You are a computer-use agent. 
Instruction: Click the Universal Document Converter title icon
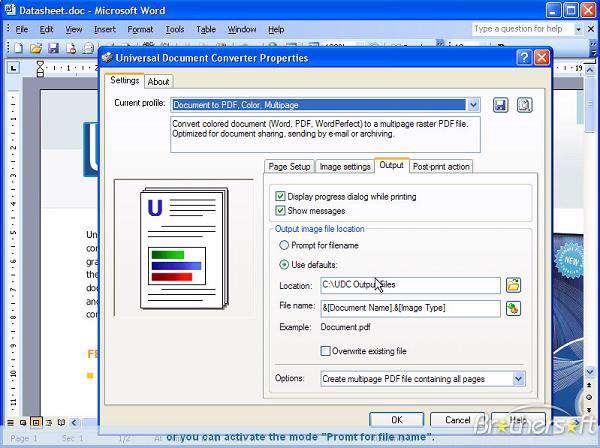click(107, 58)
